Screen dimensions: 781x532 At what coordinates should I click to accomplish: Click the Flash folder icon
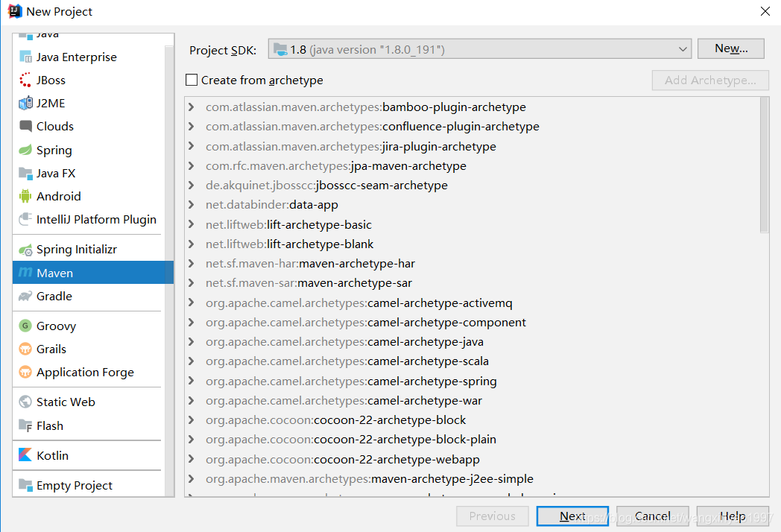click(25, 425)
